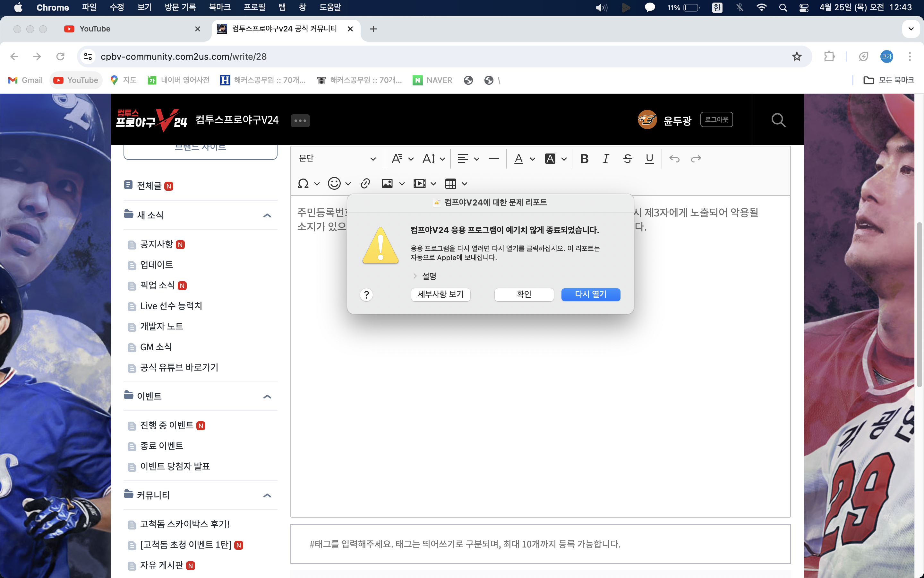Open the 전체글 link

(149, 186)
